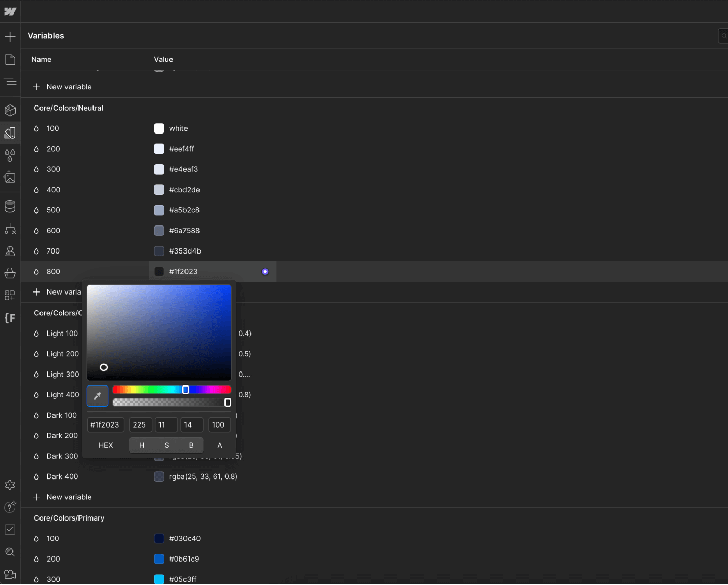728x585 pixels.
Task: Click the droplet icon beside Dark 400
Action: point(36,476)
